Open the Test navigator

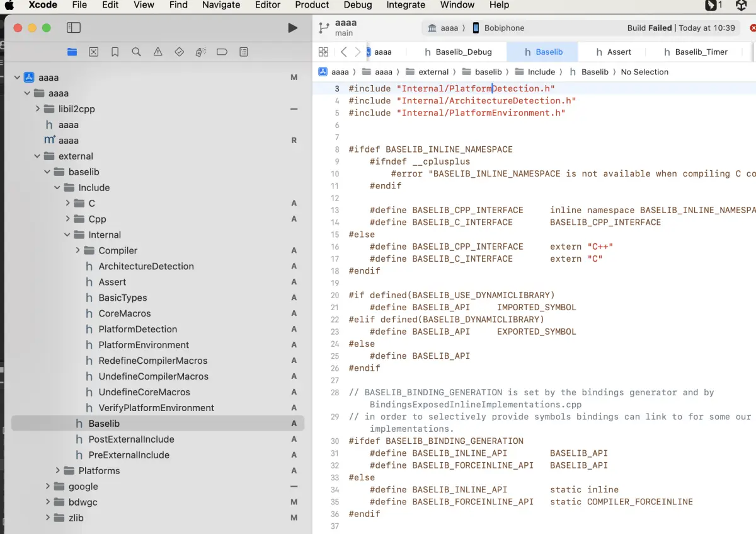click(179, 52)
